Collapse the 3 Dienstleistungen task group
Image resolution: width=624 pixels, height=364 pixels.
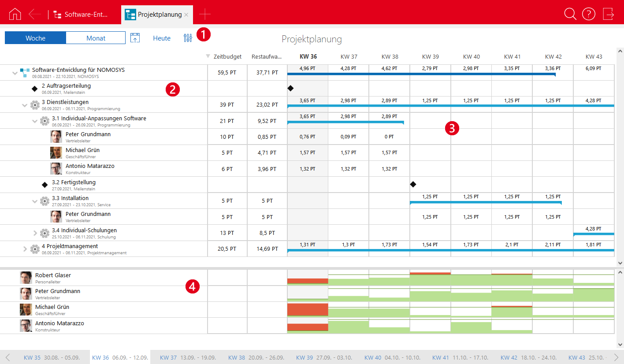click(x=25, y=105)
